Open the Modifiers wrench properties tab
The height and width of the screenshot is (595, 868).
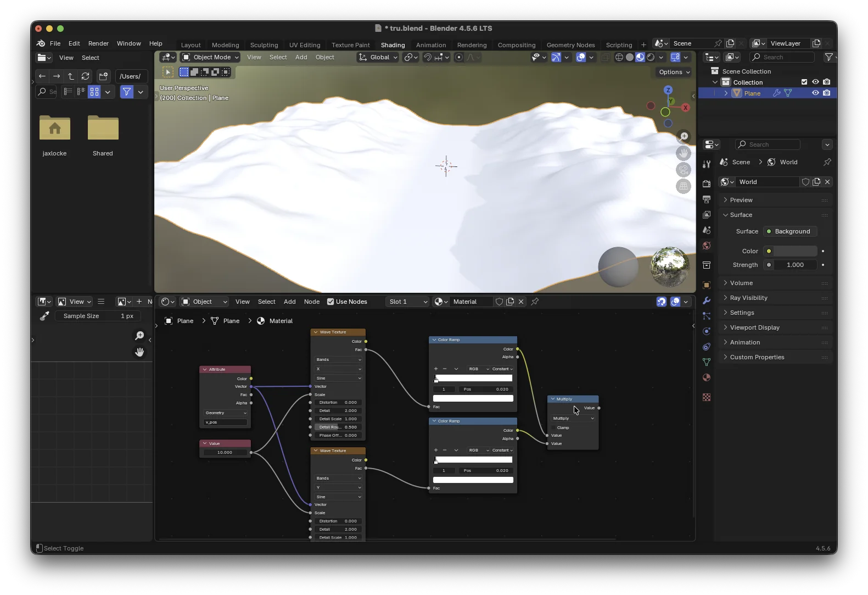(x=707, y=301)
